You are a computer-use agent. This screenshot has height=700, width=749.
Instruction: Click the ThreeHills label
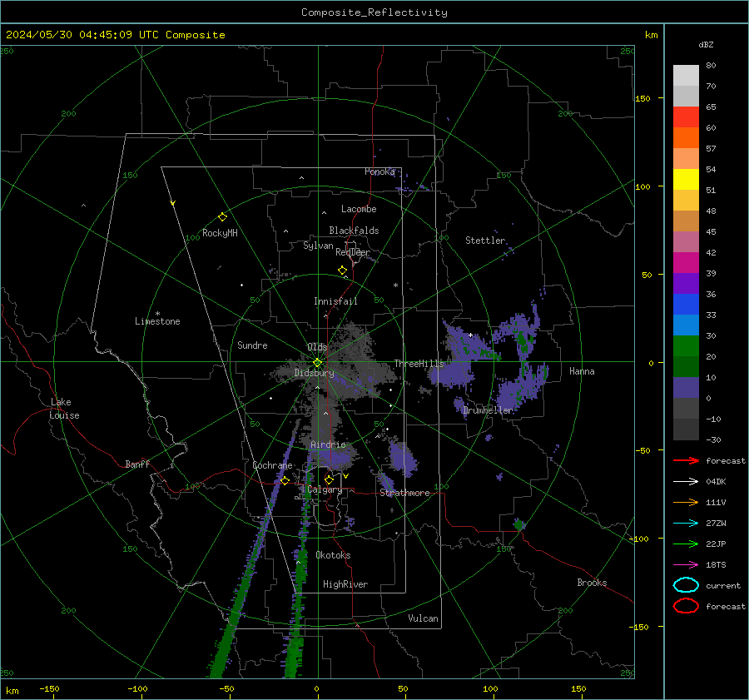point(419,364)
